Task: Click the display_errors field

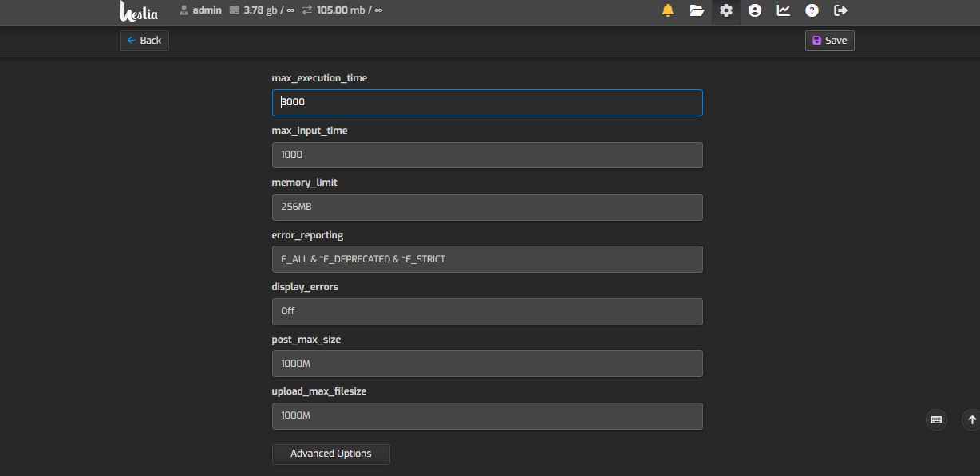Action: pyautogui.click(x=487, y=312)
